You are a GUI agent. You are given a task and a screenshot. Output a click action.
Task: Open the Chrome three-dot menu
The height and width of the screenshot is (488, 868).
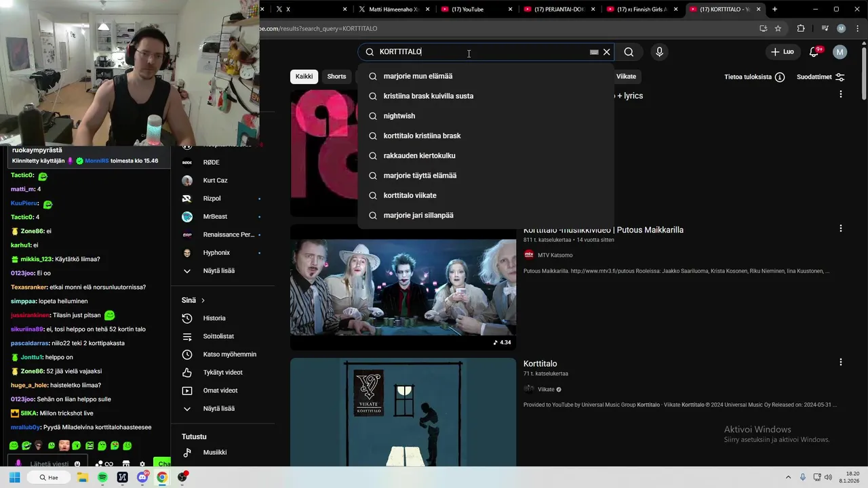click(x=856, y=28)
